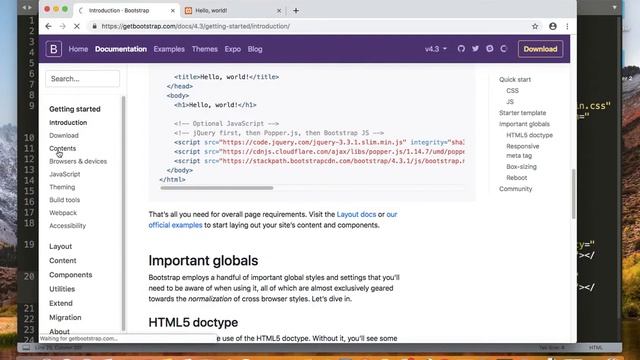The width and height of the screenshot is (640, 360).
Task: Jump to Community in table of contents
Action: tap(516, 189)
